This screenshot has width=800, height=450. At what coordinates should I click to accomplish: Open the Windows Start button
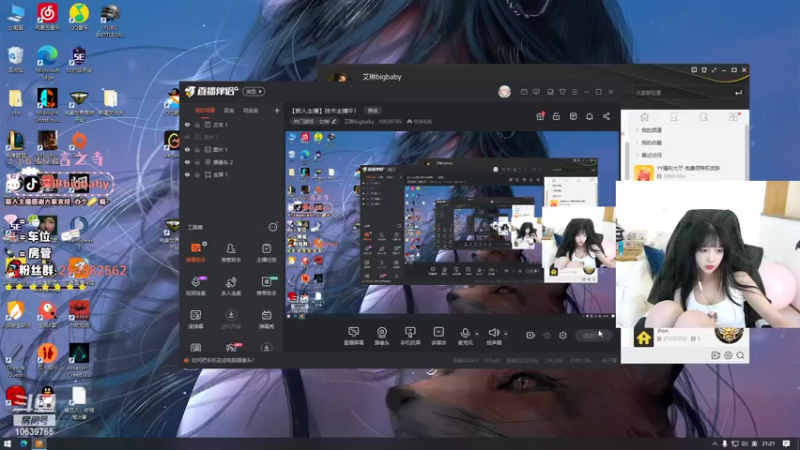pyautogui.click(x=7, y=444)
